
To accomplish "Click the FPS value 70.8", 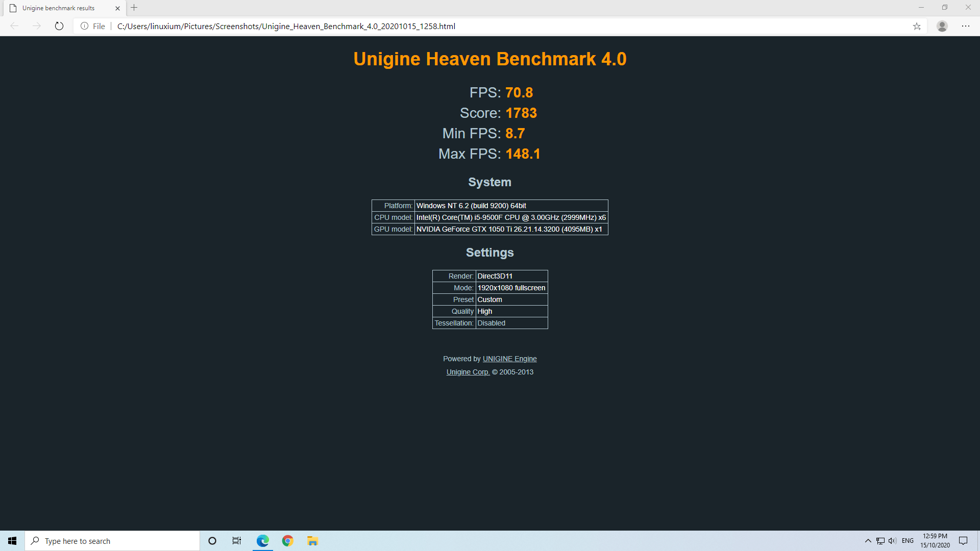I will pyautogui.click(x=519, y=92).
